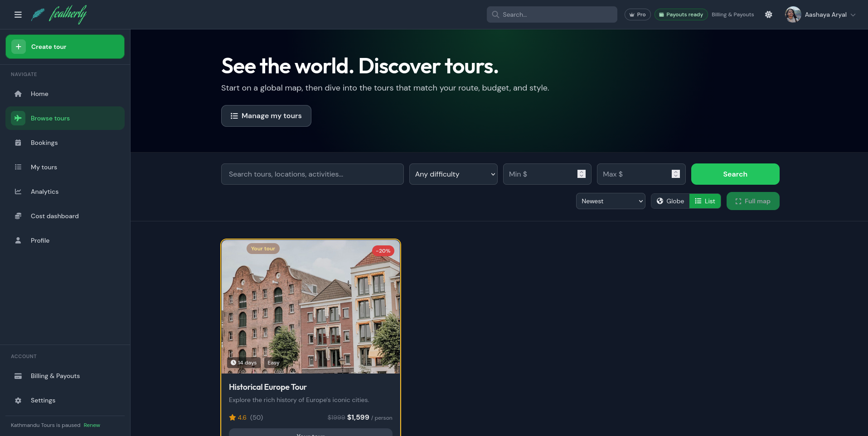Click the Bookings calendar icon
The width and height of the screenshot is (868, 436).
18,143
